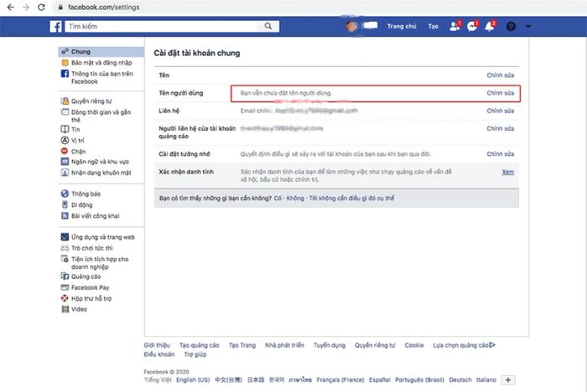This screenshot has height=392, width=587.
Task: Open the friend requests icon
Action: (455, 27)
